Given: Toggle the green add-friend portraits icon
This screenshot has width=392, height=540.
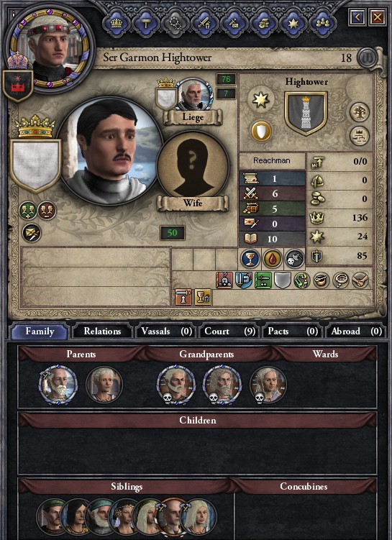Looking at the screenshot, I should pos(28,211).
